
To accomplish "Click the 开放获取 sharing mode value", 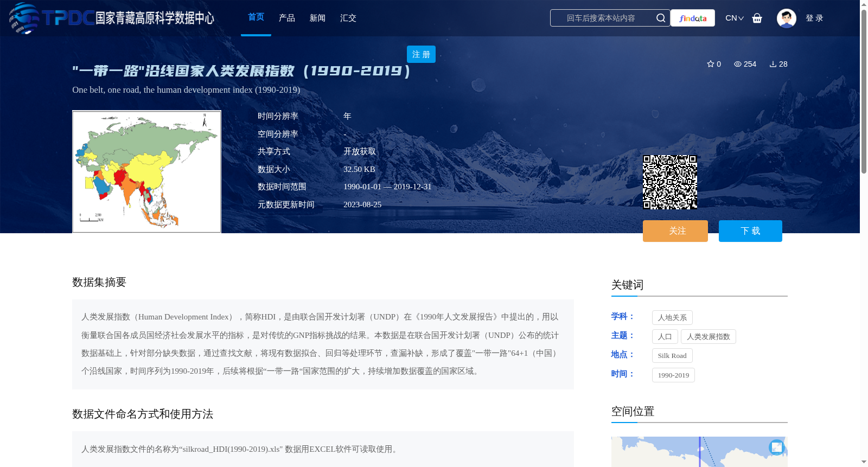I will tap(360, 151).
